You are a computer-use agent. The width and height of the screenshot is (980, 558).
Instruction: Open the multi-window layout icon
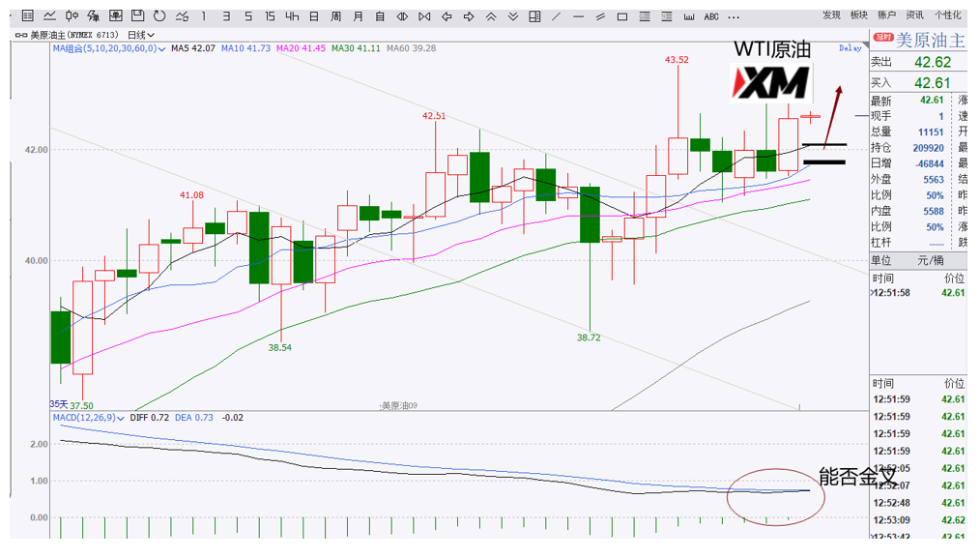coord(535,16)
